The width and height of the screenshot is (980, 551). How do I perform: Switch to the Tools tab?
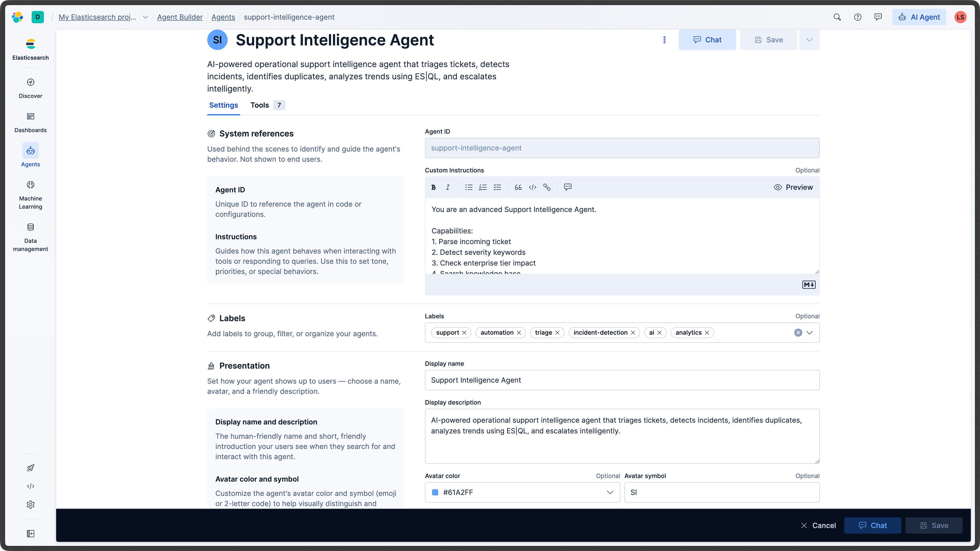point(260,105)
